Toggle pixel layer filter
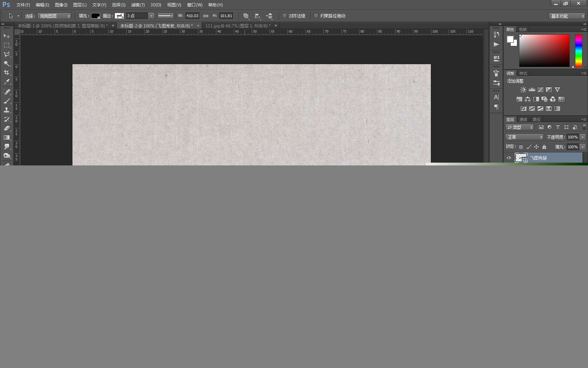This screenshot has width=588, height=368. click(541, 127)
